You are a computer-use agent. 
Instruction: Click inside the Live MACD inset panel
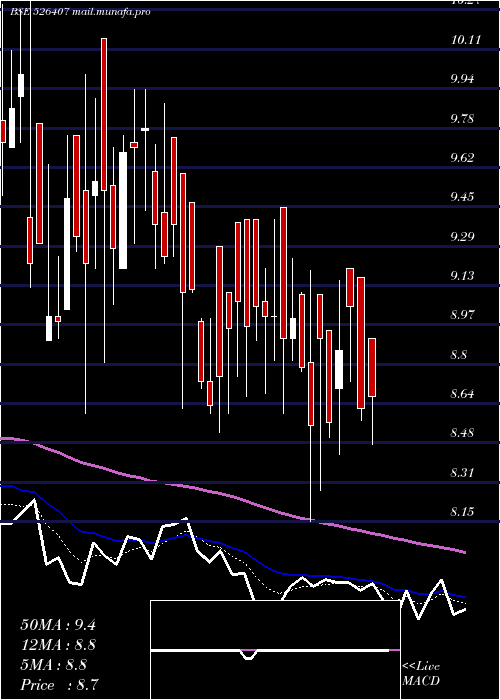pos(275,650)
